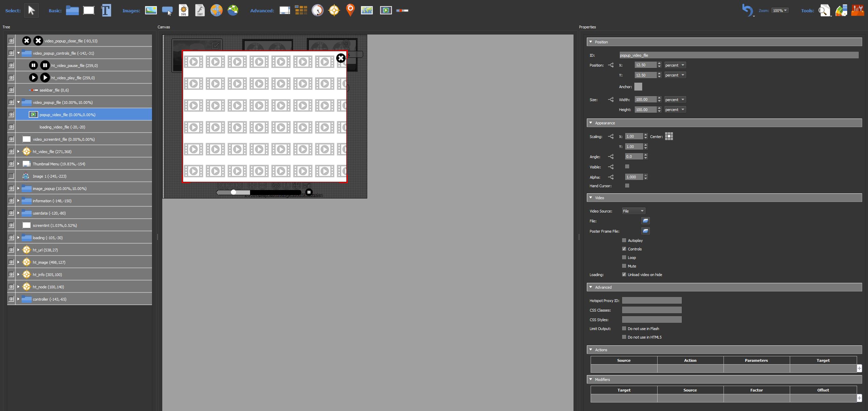Open the color swatches tool
The height and width of the screenshot is (411, 868).
coord(841,11)
